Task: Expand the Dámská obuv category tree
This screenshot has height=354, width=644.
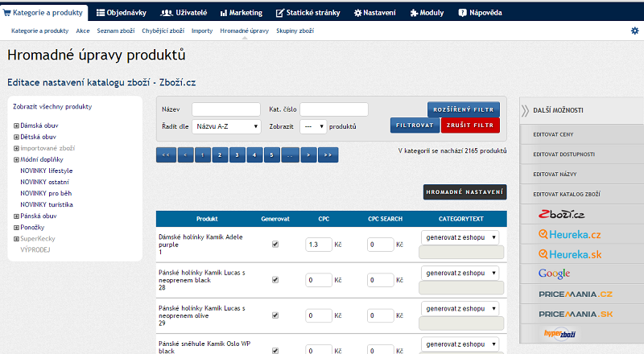Action: 16,126
